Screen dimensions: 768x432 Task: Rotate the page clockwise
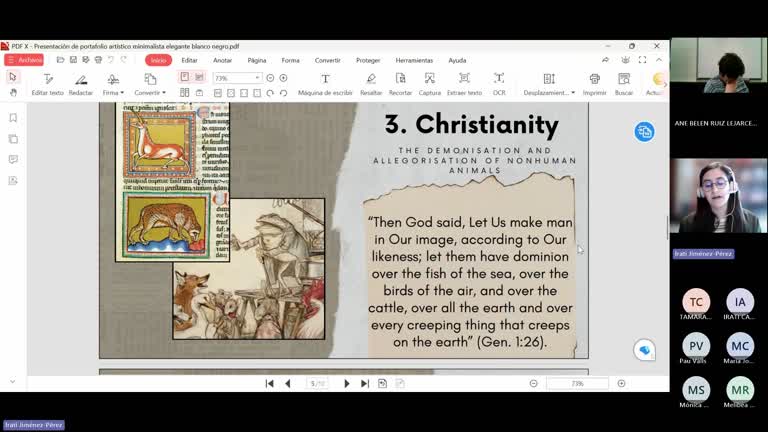(x=270, y=93)
